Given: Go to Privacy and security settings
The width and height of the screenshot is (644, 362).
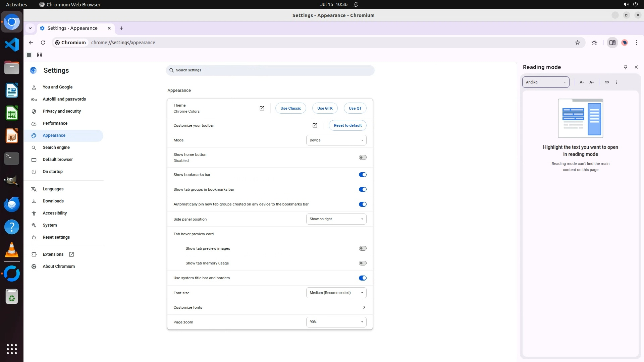Looking at the screenshot, I should coord(62,111).
